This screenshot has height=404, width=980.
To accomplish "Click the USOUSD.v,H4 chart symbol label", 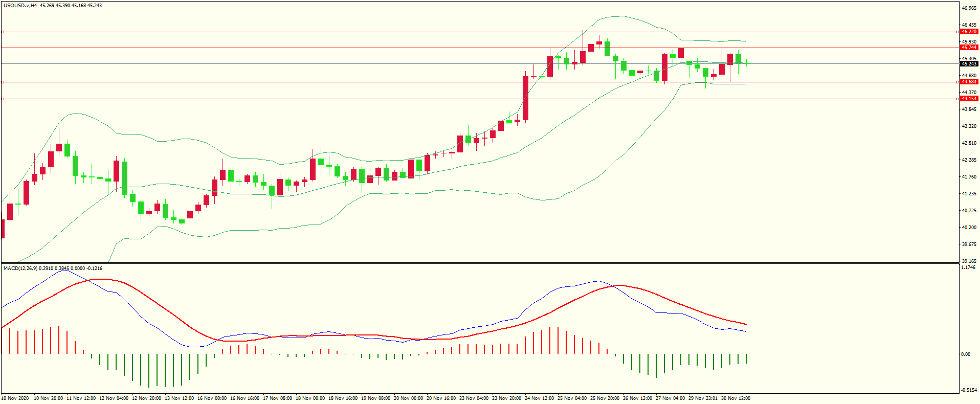I will pyautogui.click(x=20, y=6).
